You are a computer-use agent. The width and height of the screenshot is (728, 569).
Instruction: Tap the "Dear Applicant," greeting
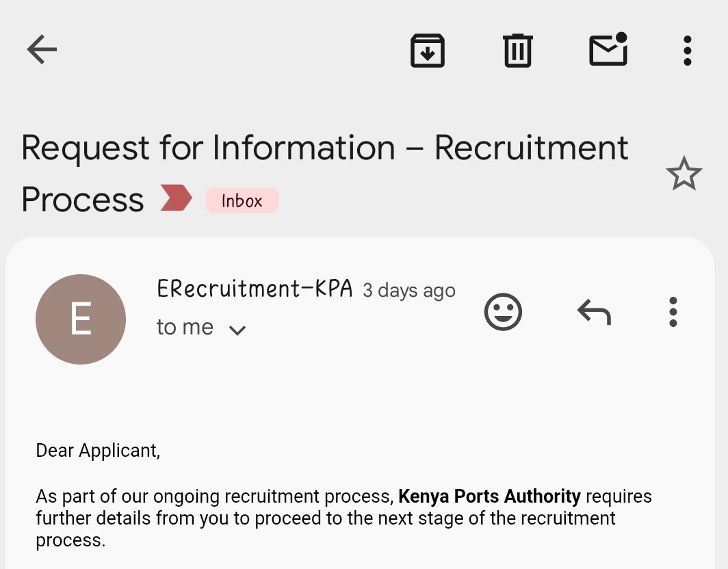[98, 450]
